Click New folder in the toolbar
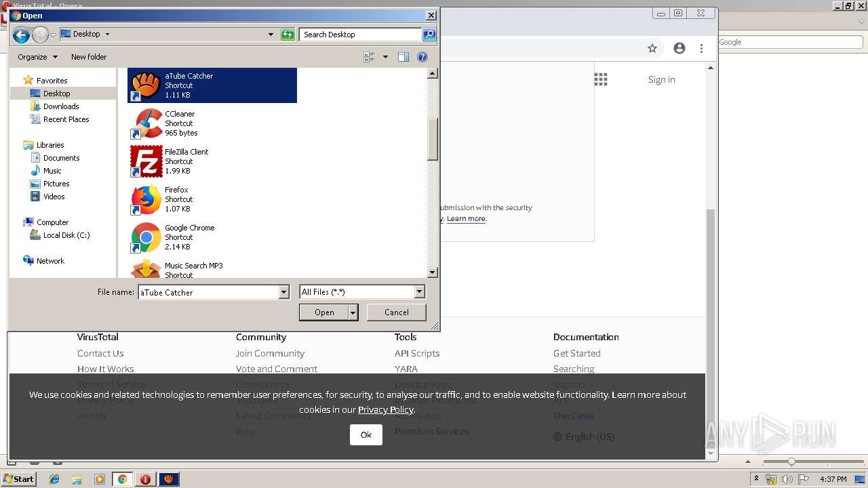Viewport: 868px width, 488px height. click(x=89, y=57)
